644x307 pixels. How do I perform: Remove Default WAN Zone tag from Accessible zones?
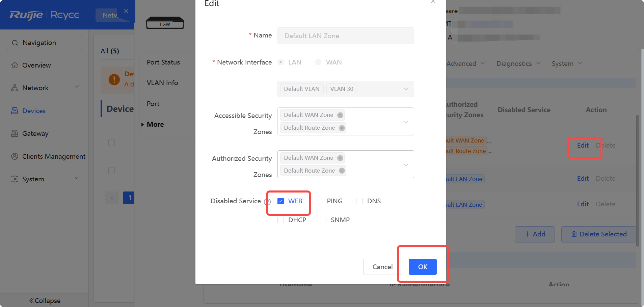340,115
